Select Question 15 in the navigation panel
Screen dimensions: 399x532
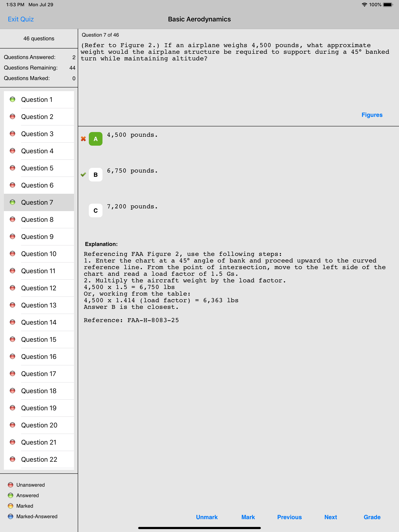(x=39, y=339)
